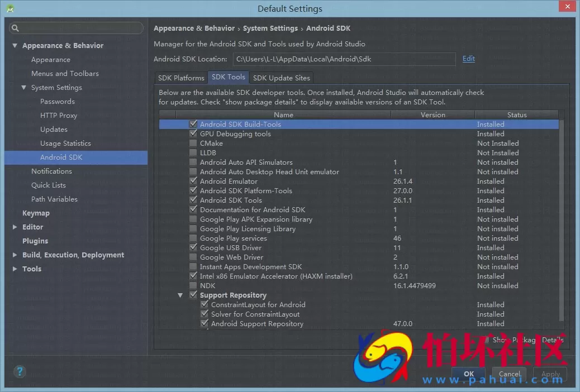Click the help question mark icon
Screen dimensions: 580x392
click(x=20, y=371)
